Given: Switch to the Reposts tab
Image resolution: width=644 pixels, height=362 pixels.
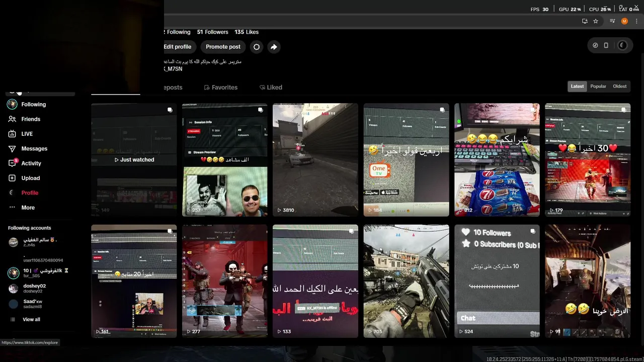Looking at the screenshot, I should (x=173, y=87).
